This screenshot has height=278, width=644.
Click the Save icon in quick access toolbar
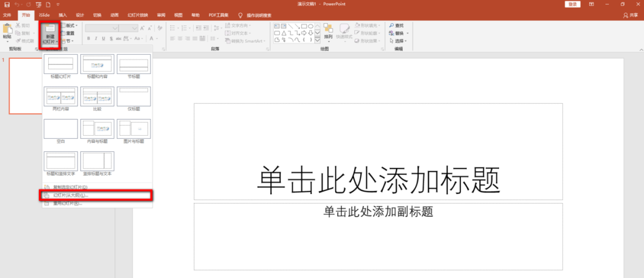coord(7,4)
